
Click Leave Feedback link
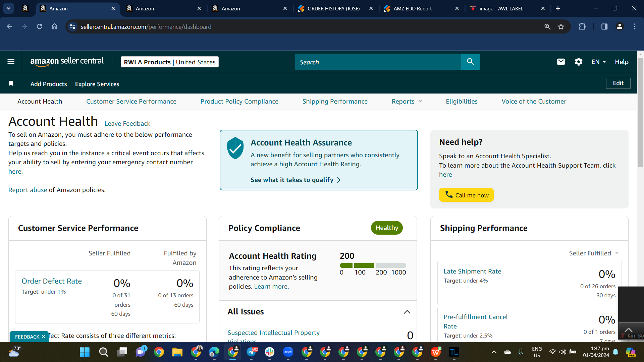(127, 123)
